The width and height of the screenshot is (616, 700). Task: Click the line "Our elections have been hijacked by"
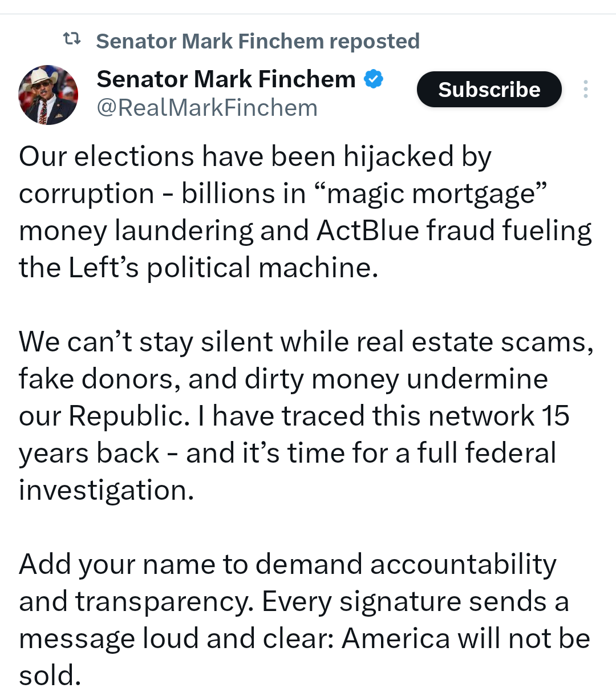(x=255, y=156)
